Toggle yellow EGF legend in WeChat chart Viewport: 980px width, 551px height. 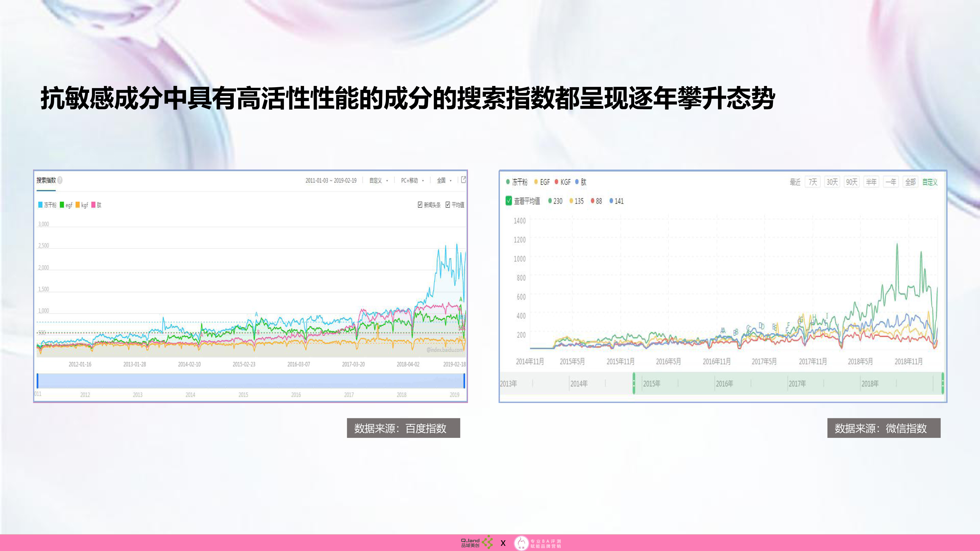542,182
